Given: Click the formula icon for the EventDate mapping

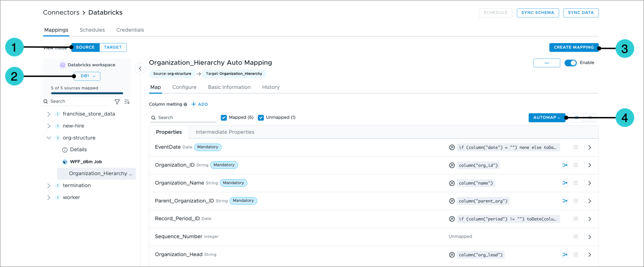Looking at the screenshot, I should point(452,147).
